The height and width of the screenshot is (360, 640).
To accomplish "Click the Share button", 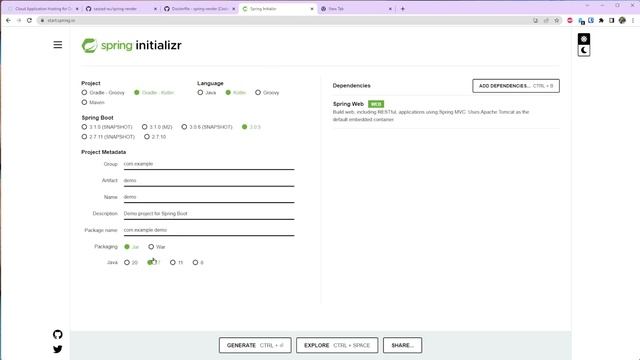I will pos(402,345).
